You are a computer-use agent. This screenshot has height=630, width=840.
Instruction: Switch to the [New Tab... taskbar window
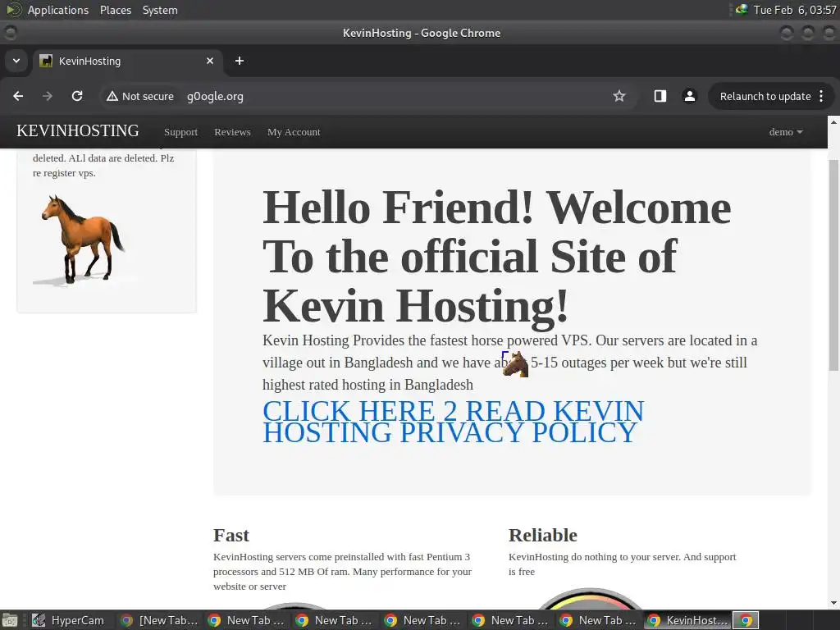[x=159, y=620]
